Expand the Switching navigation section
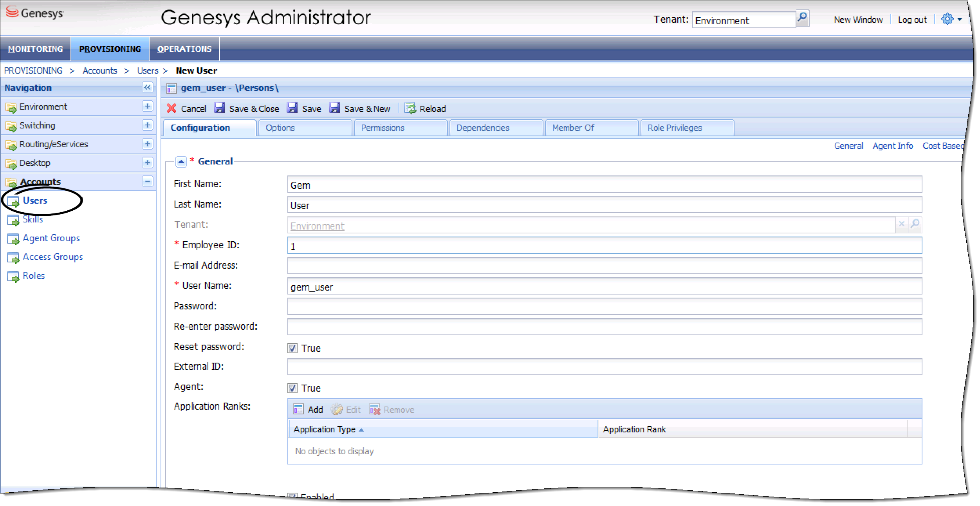 pyautogui.click(x=147, y=125)
